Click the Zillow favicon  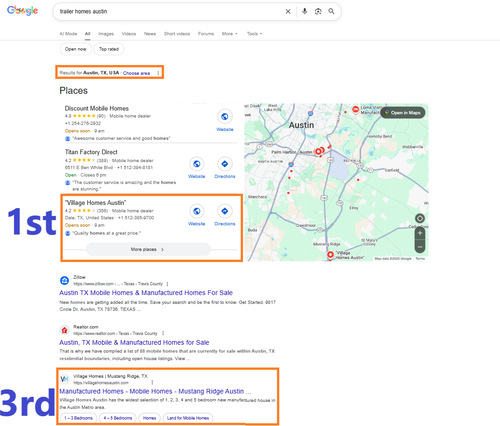pos(64,281)
